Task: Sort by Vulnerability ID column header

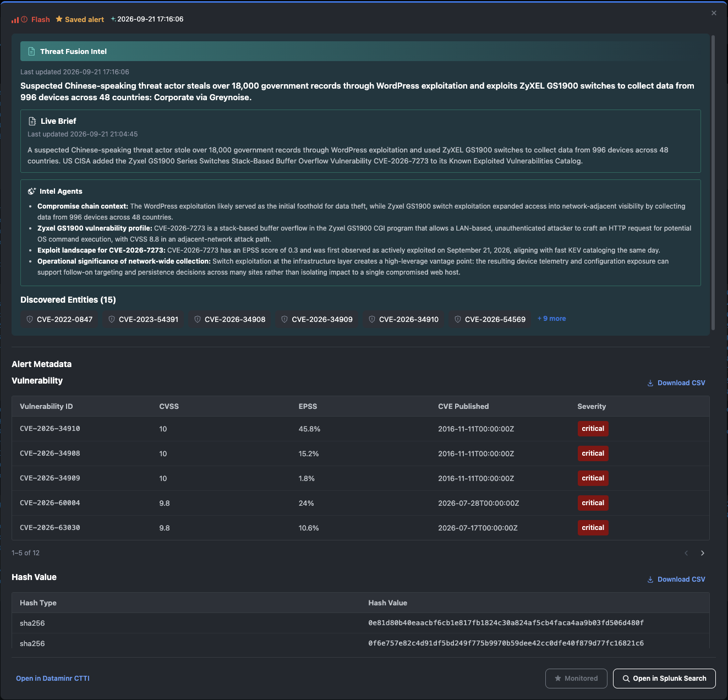Action: click(46, 407)
